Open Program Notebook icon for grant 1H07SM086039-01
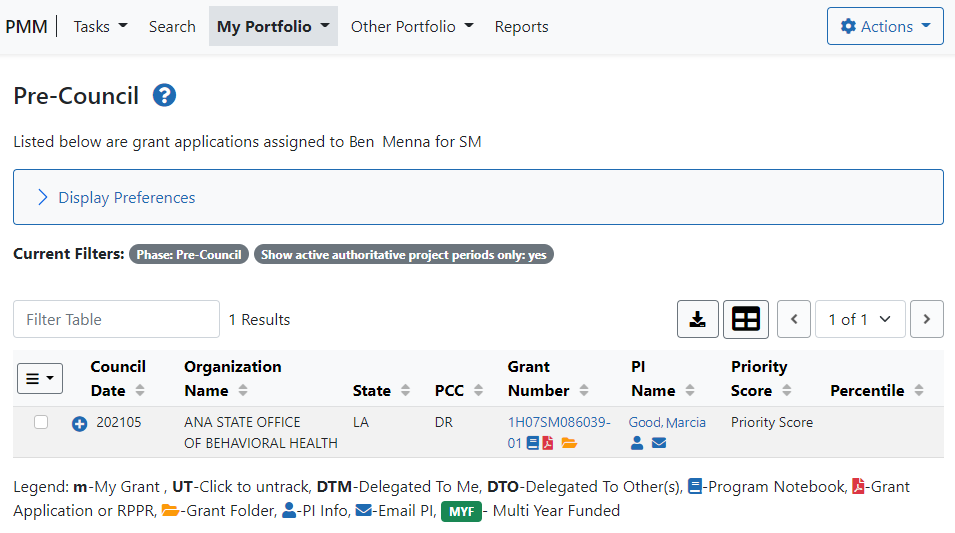955x533 pixels. coord(533,443)
